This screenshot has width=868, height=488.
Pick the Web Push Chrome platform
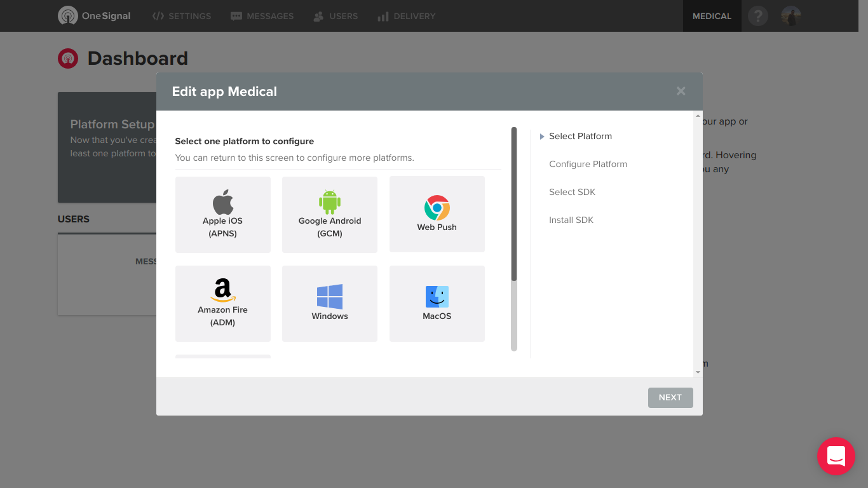pos(437,215)
